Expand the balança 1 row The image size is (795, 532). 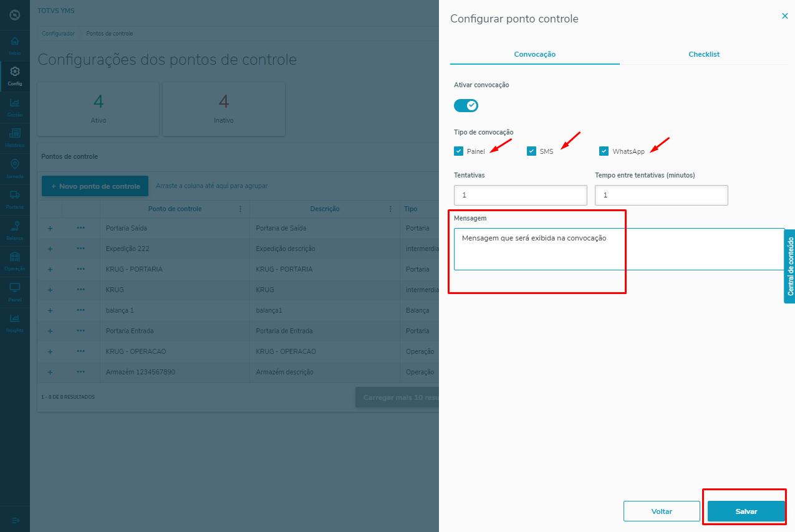pos(50,310)
